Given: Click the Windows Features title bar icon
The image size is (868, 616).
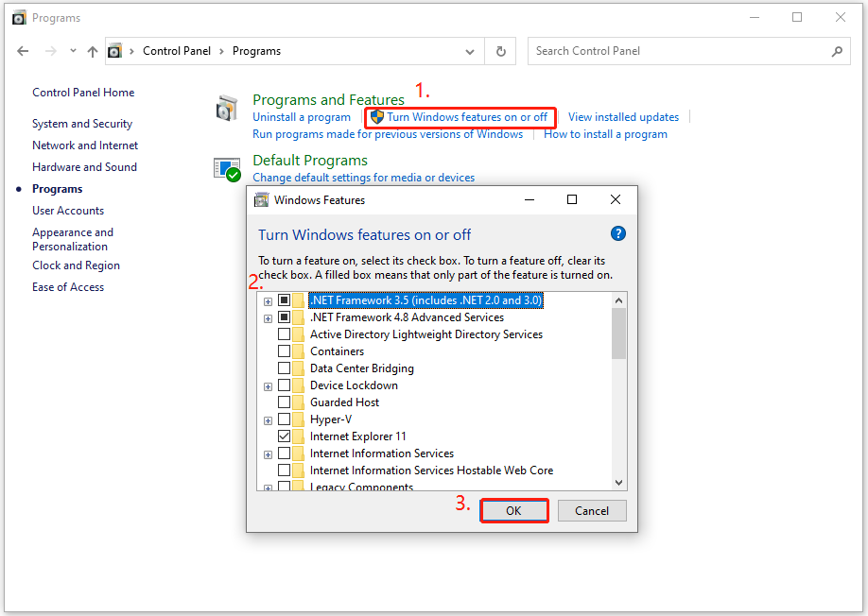Looking at the screenshot, I should [x=261, y=200].
